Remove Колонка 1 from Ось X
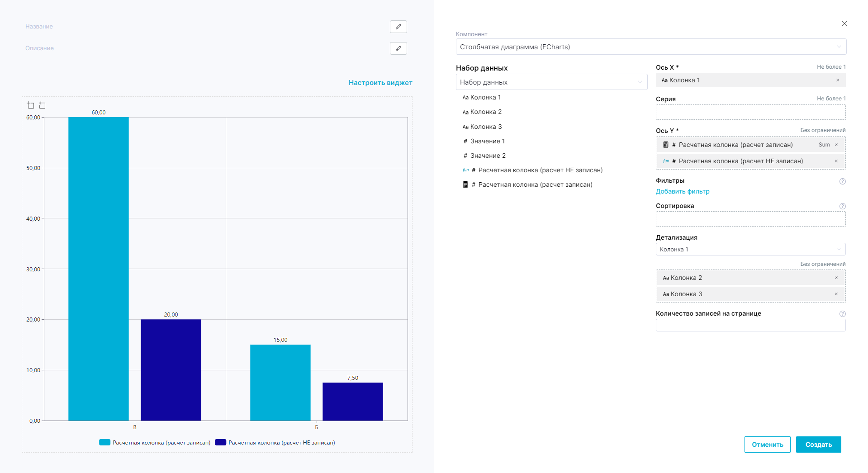The height and width of the screenshot is (473, 868). [x=837, y=80]
